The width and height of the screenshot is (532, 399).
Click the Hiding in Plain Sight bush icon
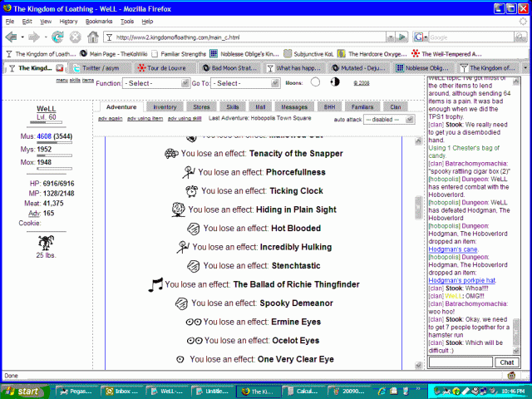point(178,209)
